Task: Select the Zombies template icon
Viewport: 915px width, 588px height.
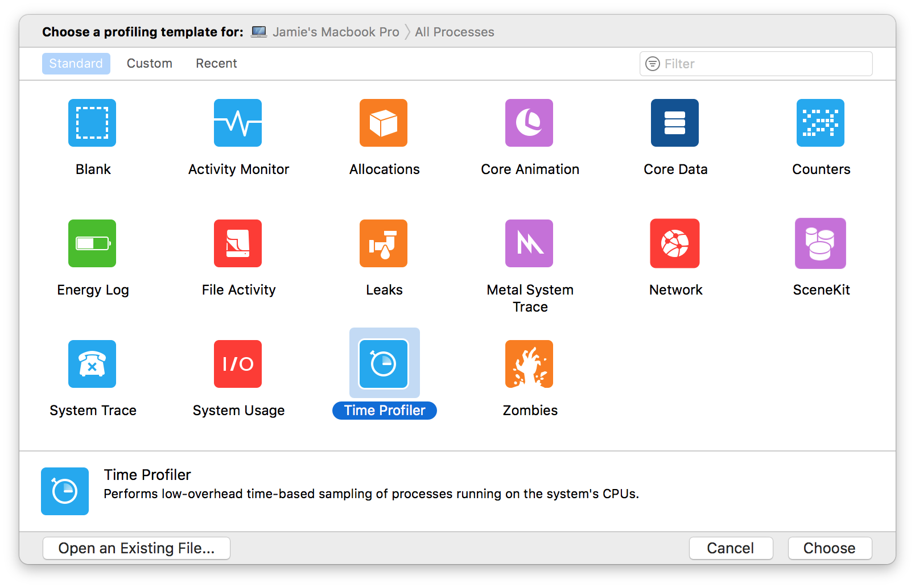Action: (x=529, y=364)
